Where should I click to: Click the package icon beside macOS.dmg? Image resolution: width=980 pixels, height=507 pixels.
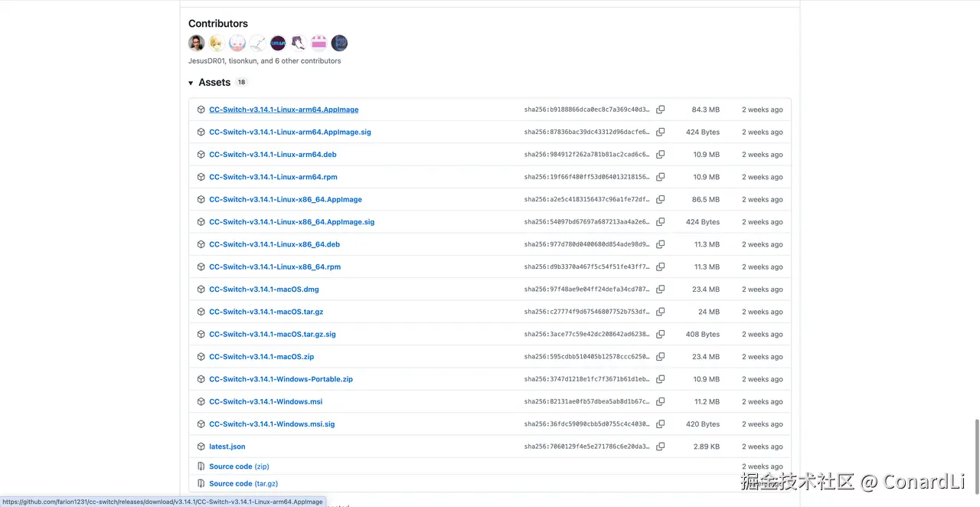(201, 289)
